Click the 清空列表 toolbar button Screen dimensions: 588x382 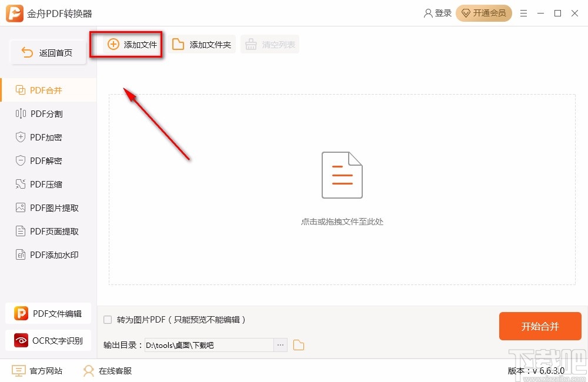point(270,43)
